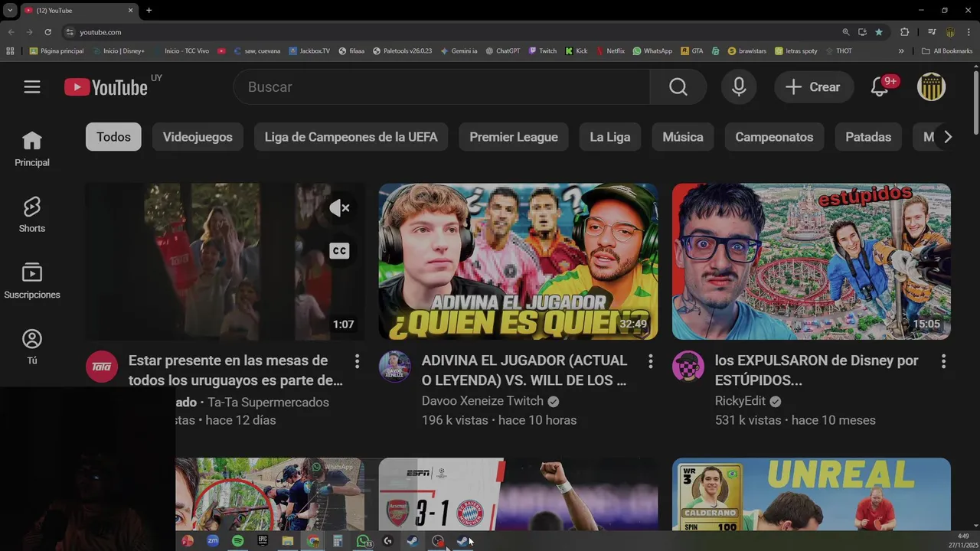Open the RickyEdit channel avatar
Viewport: 980px width, 551px height.
[688, 367]
